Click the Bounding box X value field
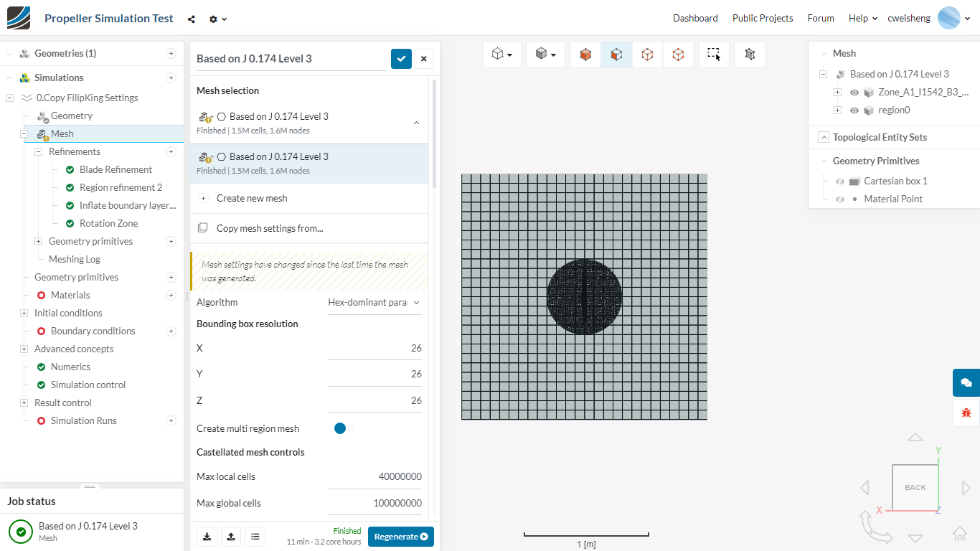Viewport: 980px width, 551px height. pyautogui.click(x=374, y=349)
